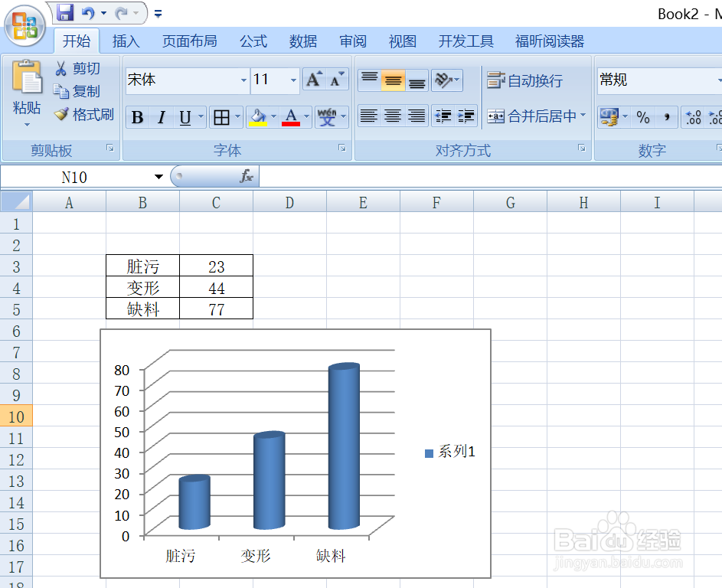722x588 pixels.
Task: Click the Redo arrow icon
Action: tap(122, 13)
